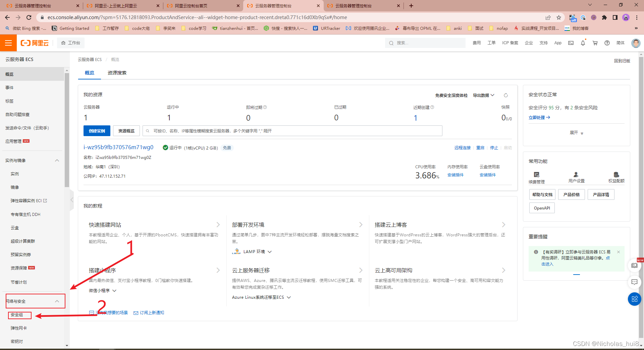The width and height of the screenshot is (644, 350).
Task: Open ICP 备案 in the top navigation
Action: [510, 43]
